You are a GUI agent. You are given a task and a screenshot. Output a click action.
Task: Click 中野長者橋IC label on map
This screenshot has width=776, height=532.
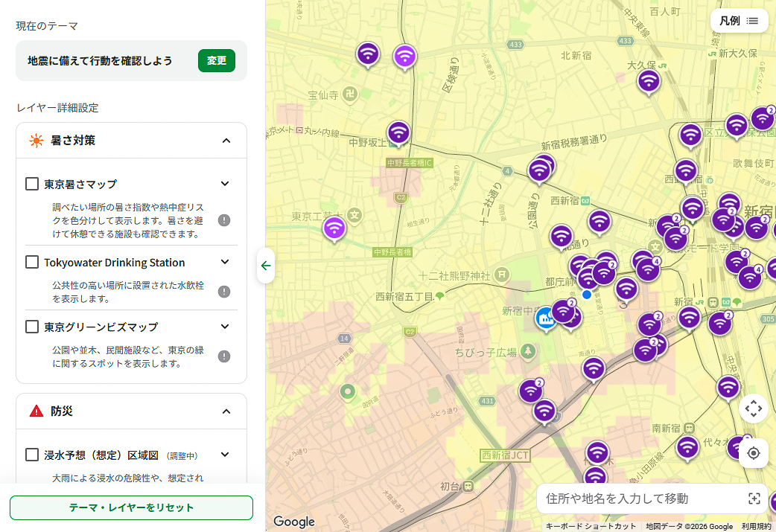pos(410,163)
